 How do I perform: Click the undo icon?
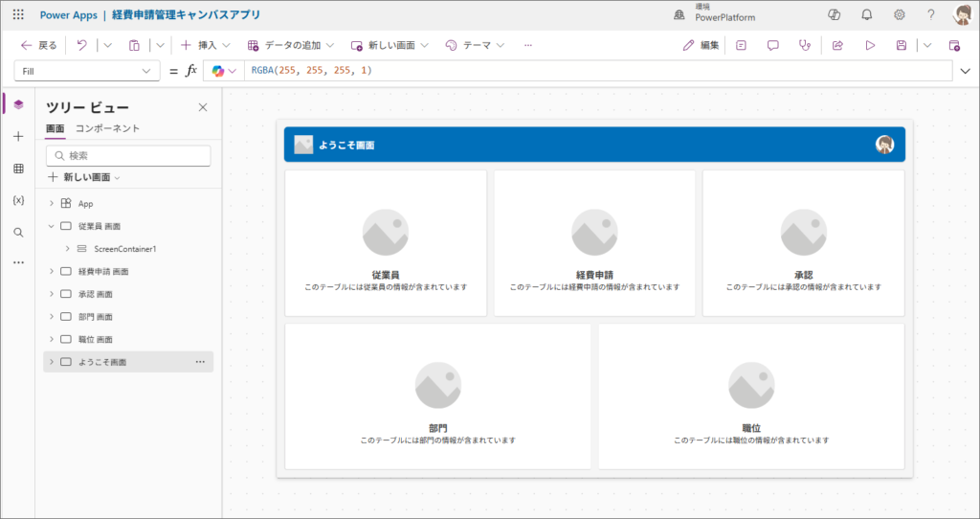pos(81,45)
